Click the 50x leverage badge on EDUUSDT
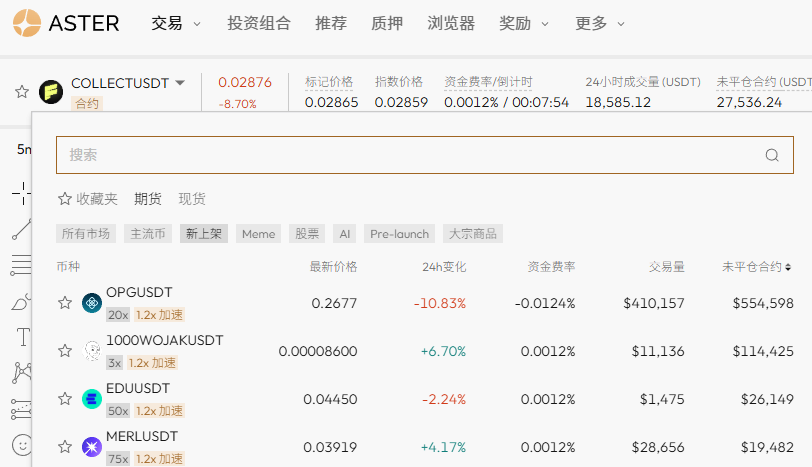The image size is (812, 467). (118, 411)
